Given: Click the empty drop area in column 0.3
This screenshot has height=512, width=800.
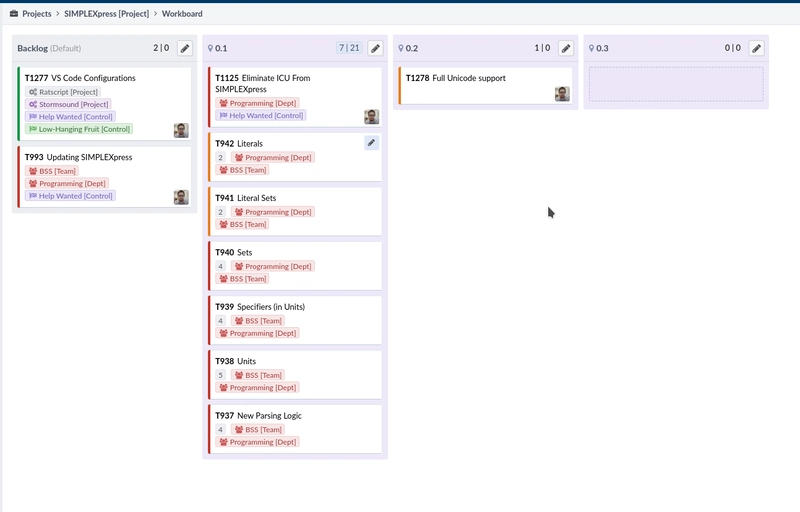Looking at the screenshot, I should (676, 84).
